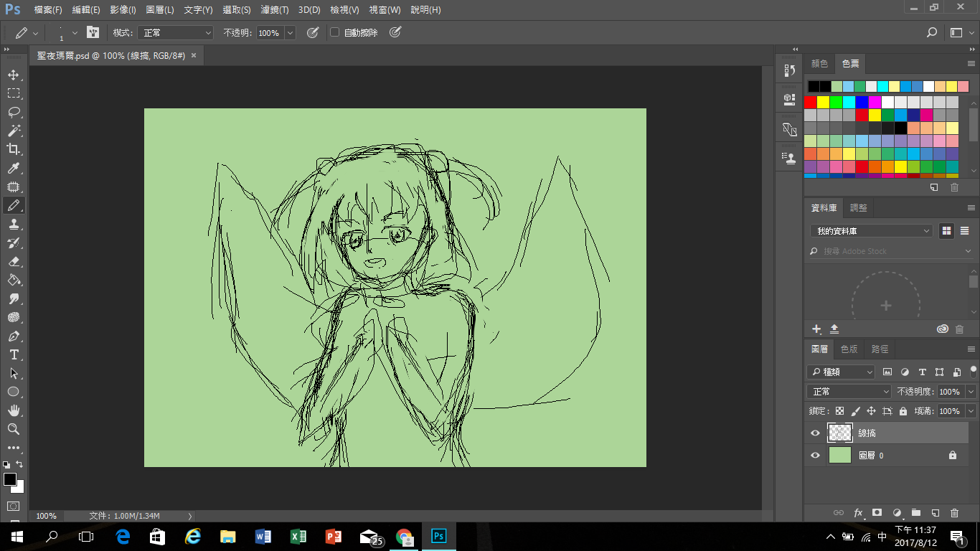Select the Zoom tool in toolbar

(13, 429)
